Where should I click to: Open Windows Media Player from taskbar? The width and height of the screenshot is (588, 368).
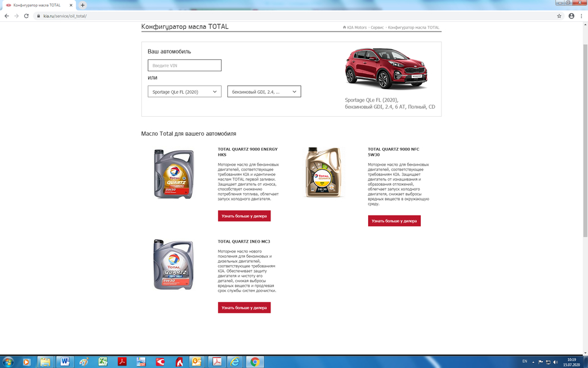pos(26,362)
